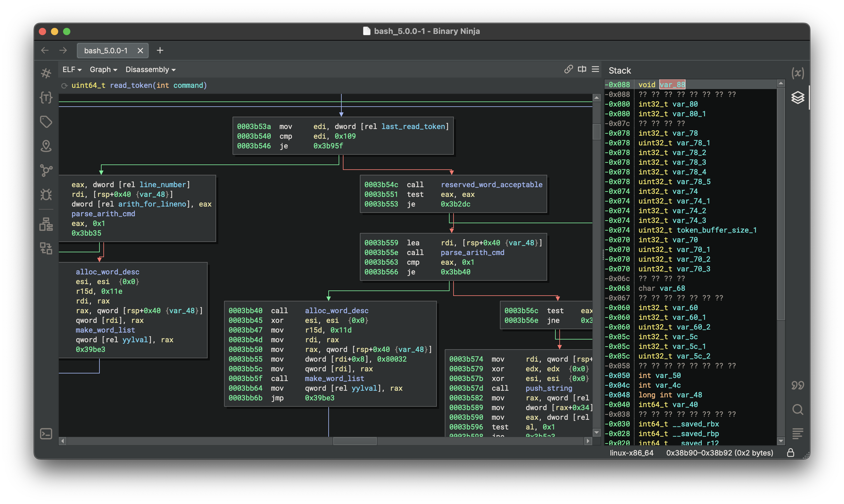The width and height of the screenshot is (844, 504).
Task: Toggle the synchronization link icon
Action: (x=568, y=69)
